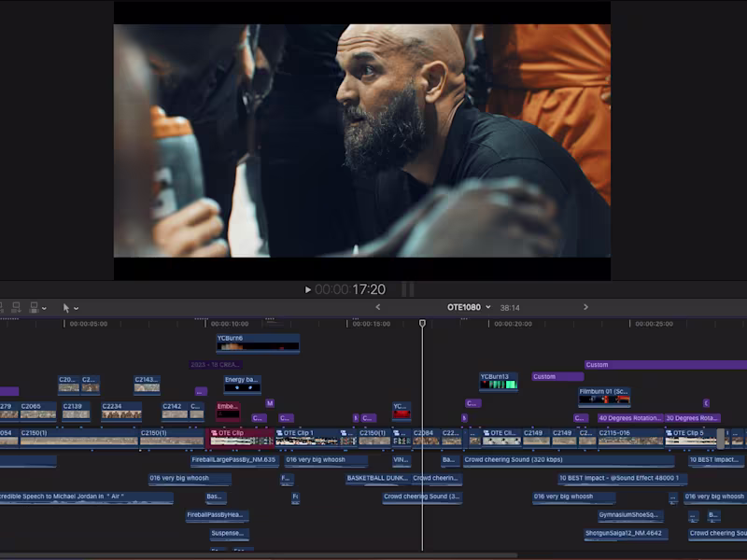This screenshot has width=747, height=560.
Task: Click the append clip to storyline icon
Action: pos(16,307)
